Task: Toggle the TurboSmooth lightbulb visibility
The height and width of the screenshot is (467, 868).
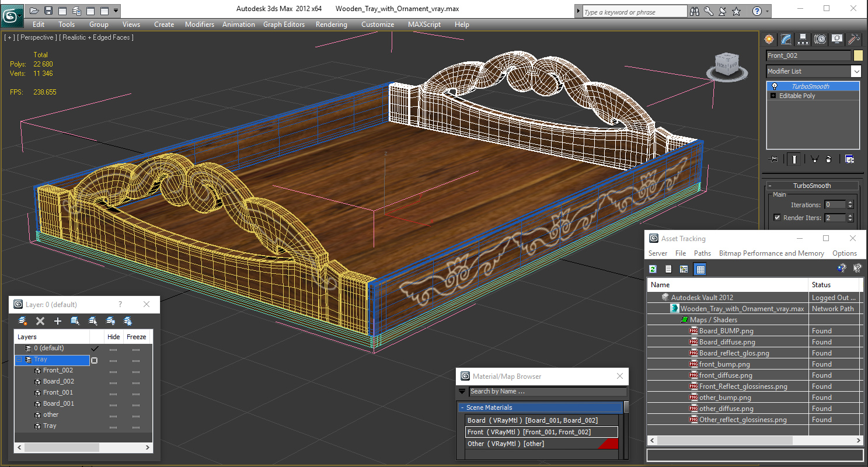Action: pyautogui.click(x=775, y=86)
